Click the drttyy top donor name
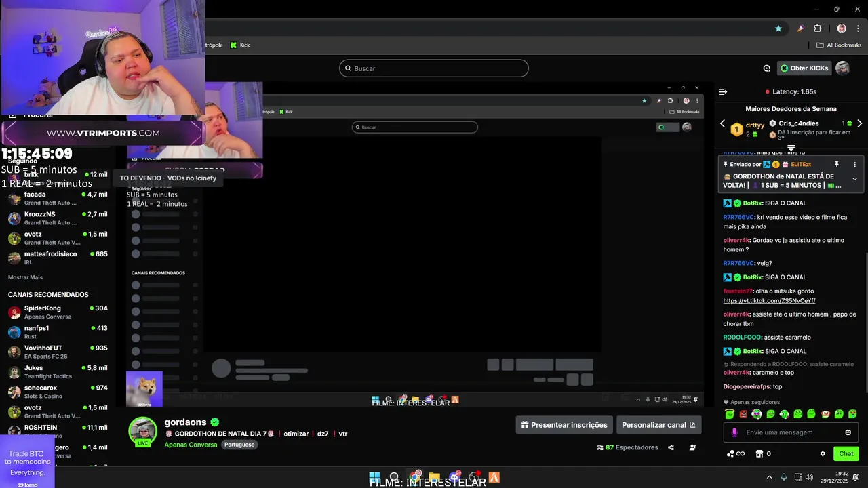This screenshot has height=488, width=868. click(755, 125)
